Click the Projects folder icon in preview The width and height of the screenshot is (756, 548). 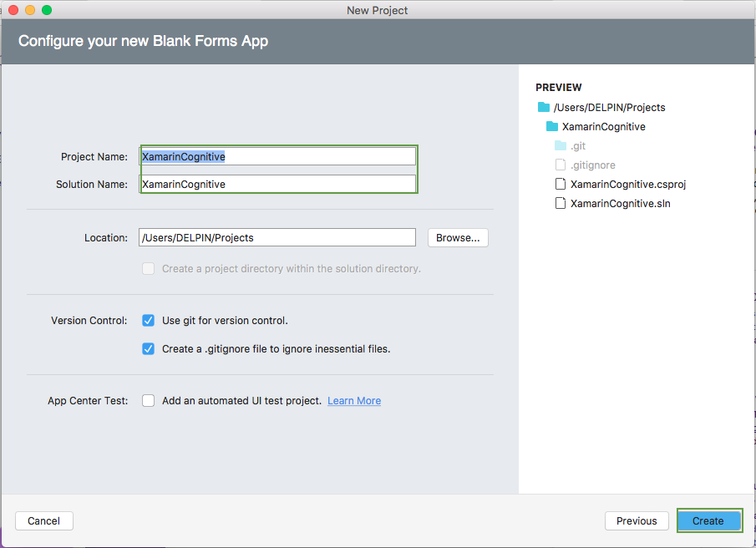click(x=542, y=107)
